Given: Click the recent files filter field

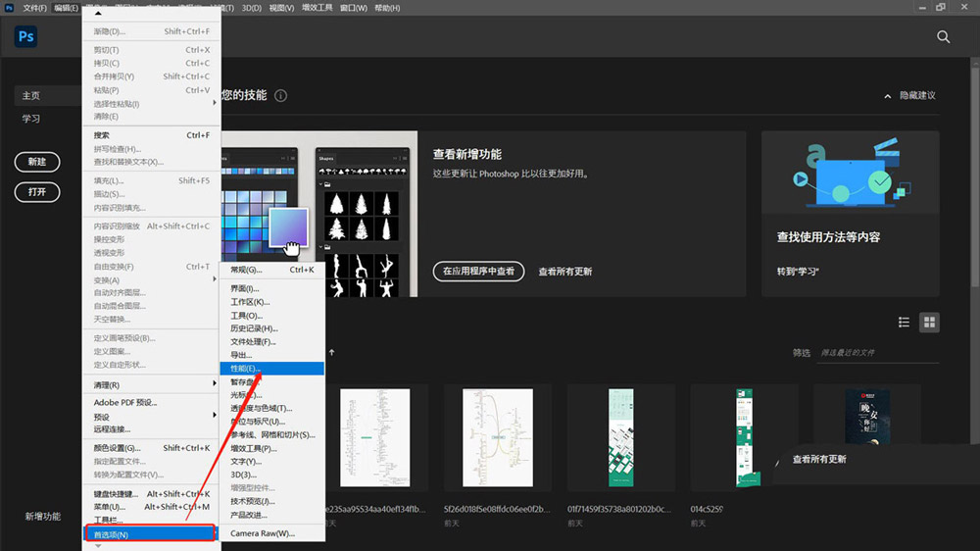Looking at the screenshot, I should 862,352.
